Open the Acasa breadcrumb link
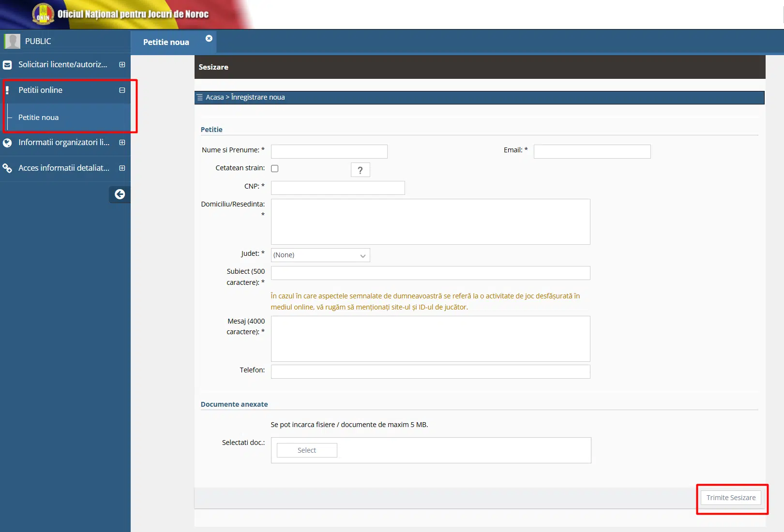The height and width of the screenshot is (532, 784). point(215,97)
